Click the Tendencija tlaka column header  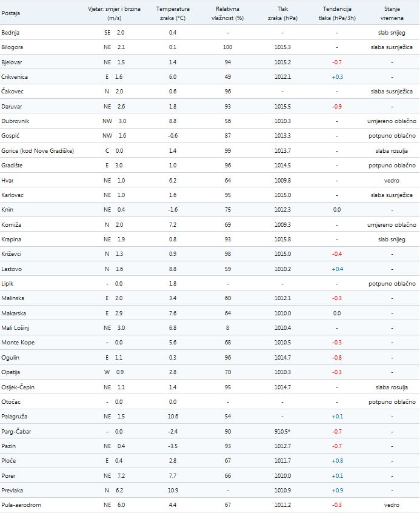[x=337, y=13]
